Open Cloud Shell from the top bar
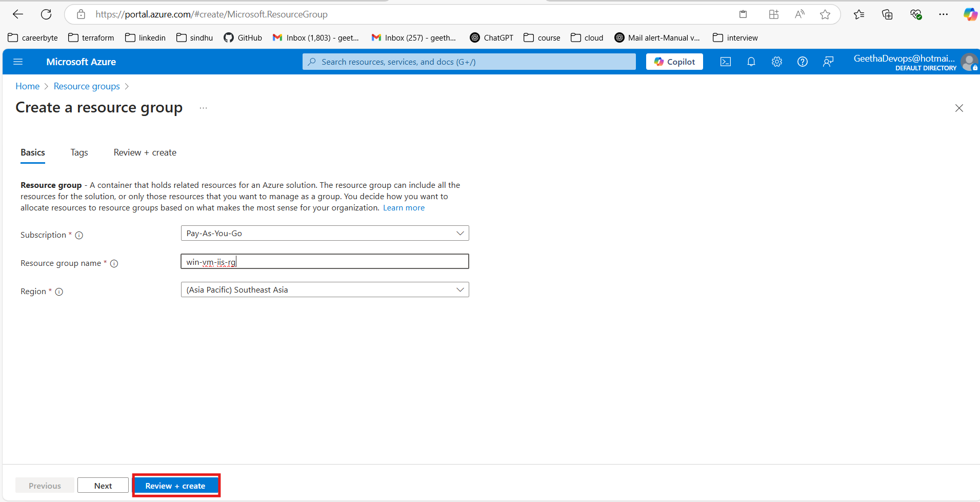Viewport: 980px width, 502px height. click(x=725, y=62)
